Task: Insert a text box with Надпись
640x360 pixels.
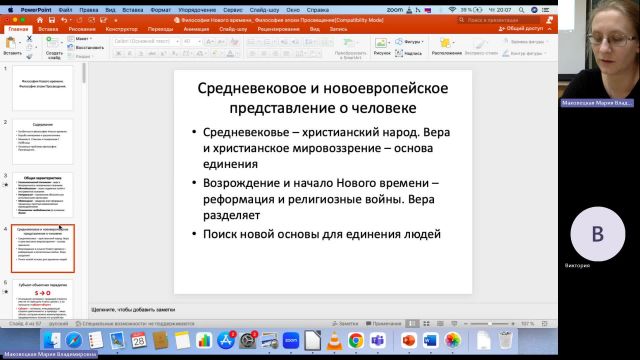Action: pos(409,53)
